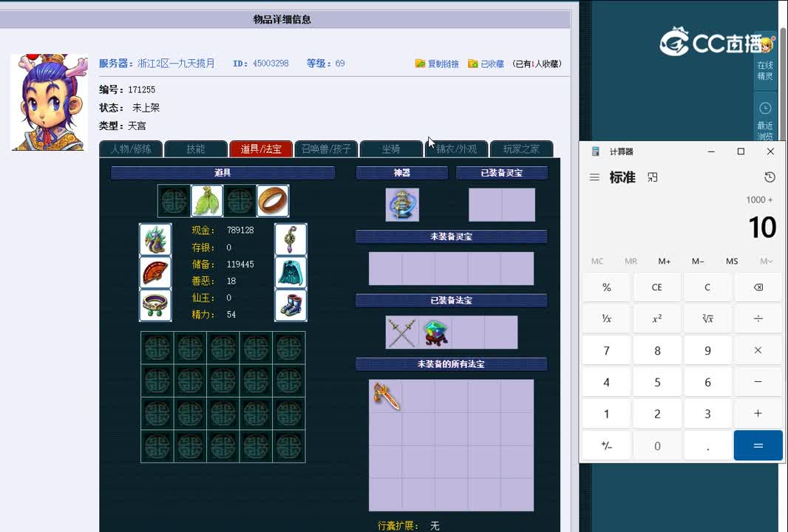
Task: Open the 召唤兽/孩子 tab
Action: tap(326, 149)
